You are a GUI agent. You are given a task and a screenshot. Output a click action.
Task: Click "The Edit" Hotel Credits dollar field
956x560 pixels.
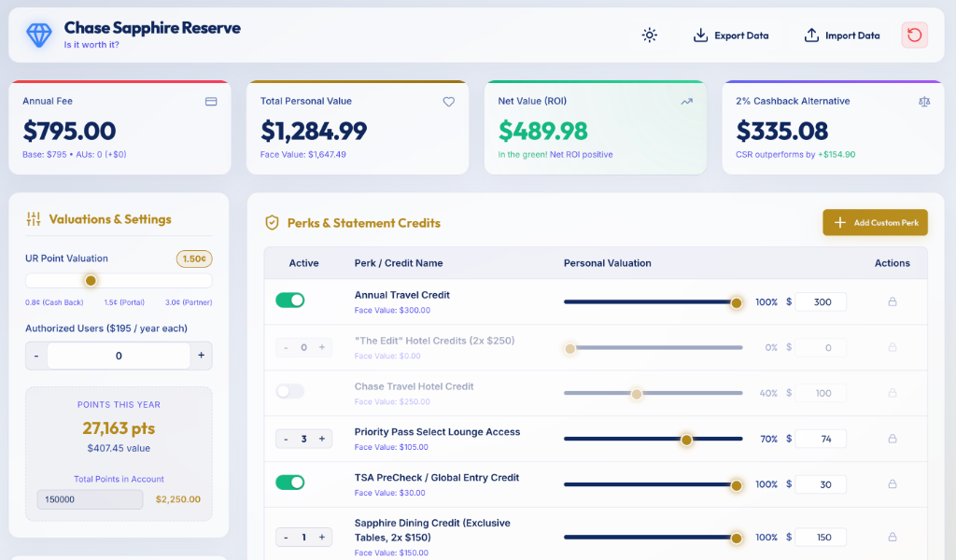[822, 348]
